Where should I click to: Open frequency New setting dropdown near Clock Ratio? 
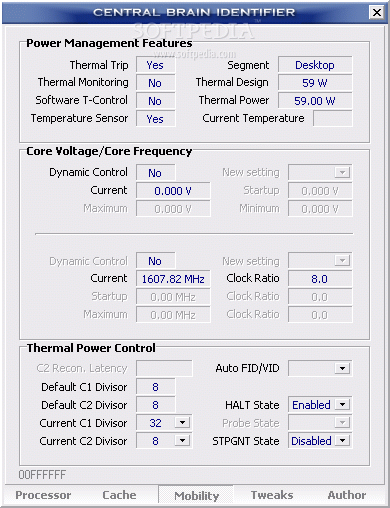click(342, 261)
